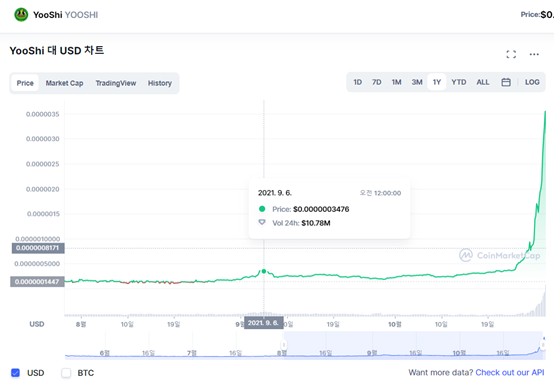The width and height of the screenshot is (554, 383).
Task: Click the 0.0000008171 price axis label
Action: (37, 248)
